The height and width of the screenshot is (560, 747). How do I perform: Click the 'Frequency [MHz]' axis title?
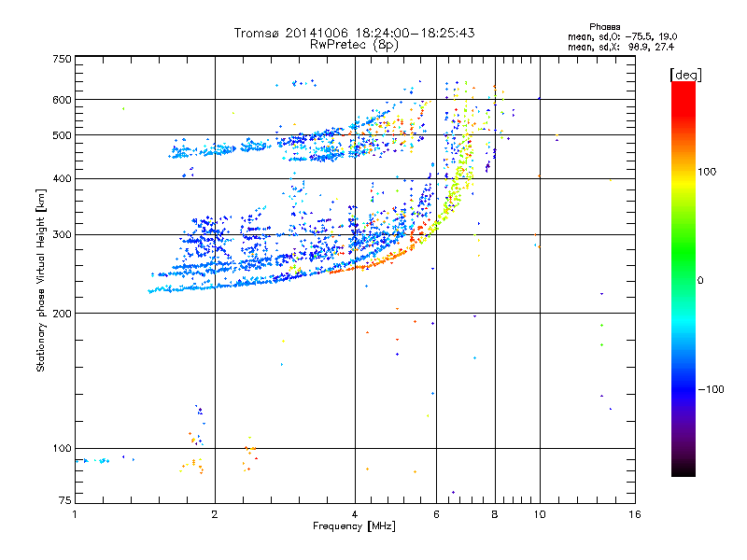[x=354, y=526]
